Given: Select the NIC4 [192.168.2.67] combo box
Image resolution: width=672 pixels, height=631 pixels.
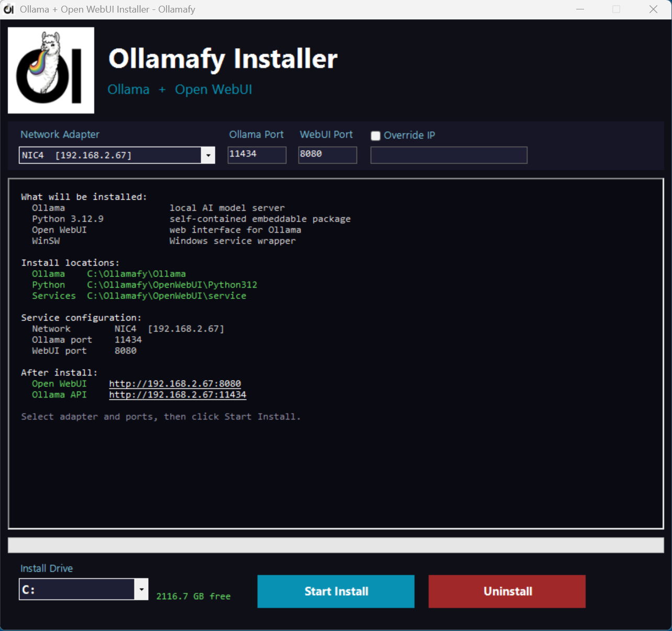Looking at the screenshot, I should (x=117, y=155).
